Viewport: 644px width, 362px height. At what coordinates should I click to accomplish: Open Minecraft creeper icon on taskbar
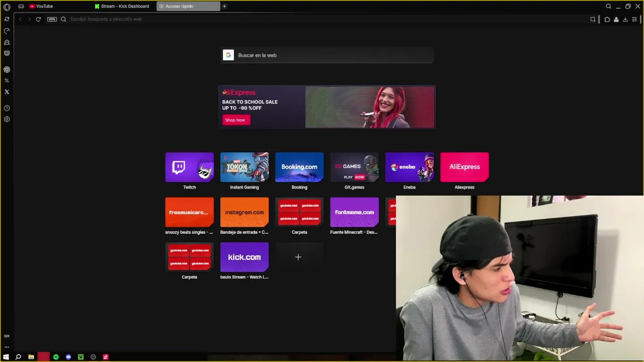(80, 357)
